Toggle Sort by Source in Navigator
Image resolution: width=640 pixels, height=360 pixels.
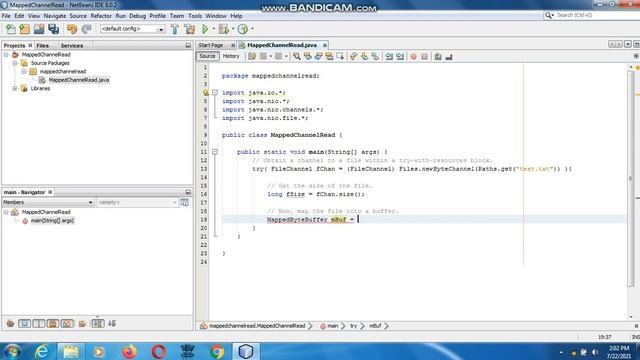(112, 324)
